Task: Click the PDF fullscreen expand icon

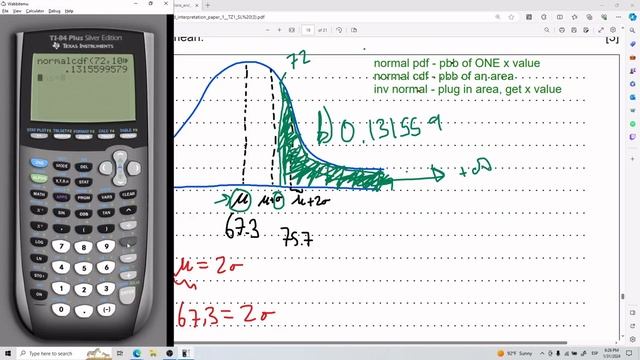Action: (x=601, y=30)
